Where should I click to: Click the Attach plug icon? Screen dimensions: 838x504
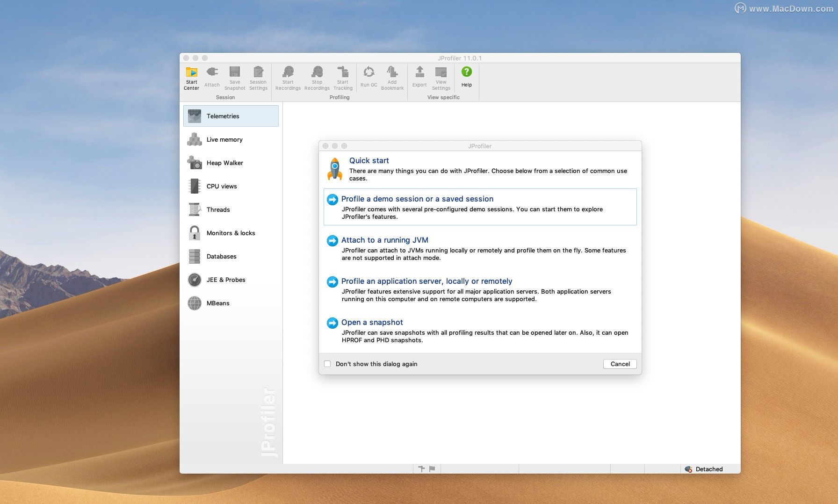[x=212, y=72]
